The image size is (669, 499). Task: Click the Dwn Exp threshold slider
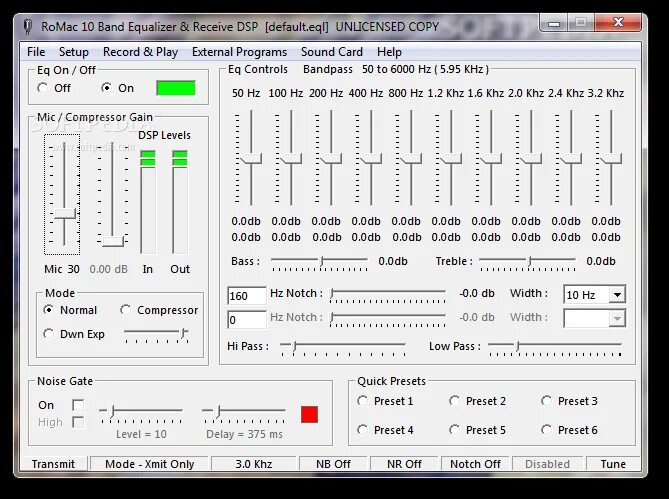pos(156,335)
